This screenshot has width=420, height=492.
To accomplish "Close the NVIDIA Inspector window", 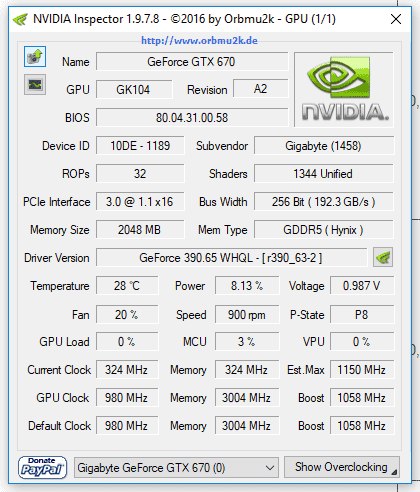I will pyautogui.click(x=396, y=19).
